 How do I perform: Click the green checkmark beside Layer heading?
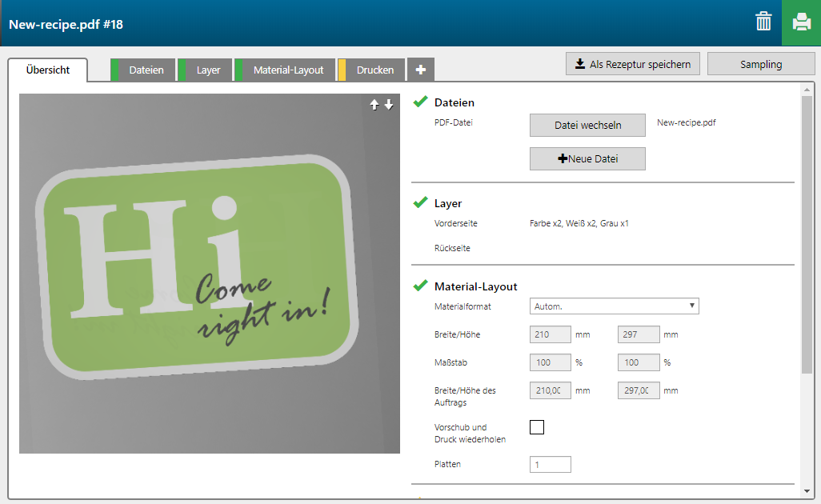[420, 202]
